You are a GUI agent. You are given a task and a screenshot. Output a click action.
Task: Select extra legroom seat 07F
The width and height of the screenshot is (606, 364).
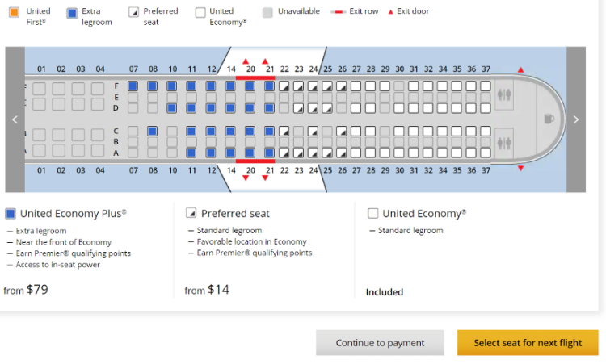pyautogui.click(x=133, y=86)
